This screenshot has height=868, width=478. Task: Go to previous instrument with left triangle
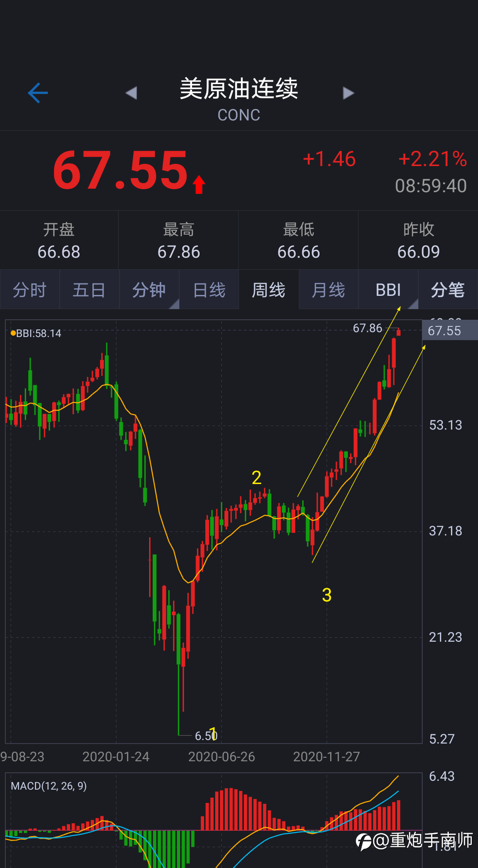point(131,93)
